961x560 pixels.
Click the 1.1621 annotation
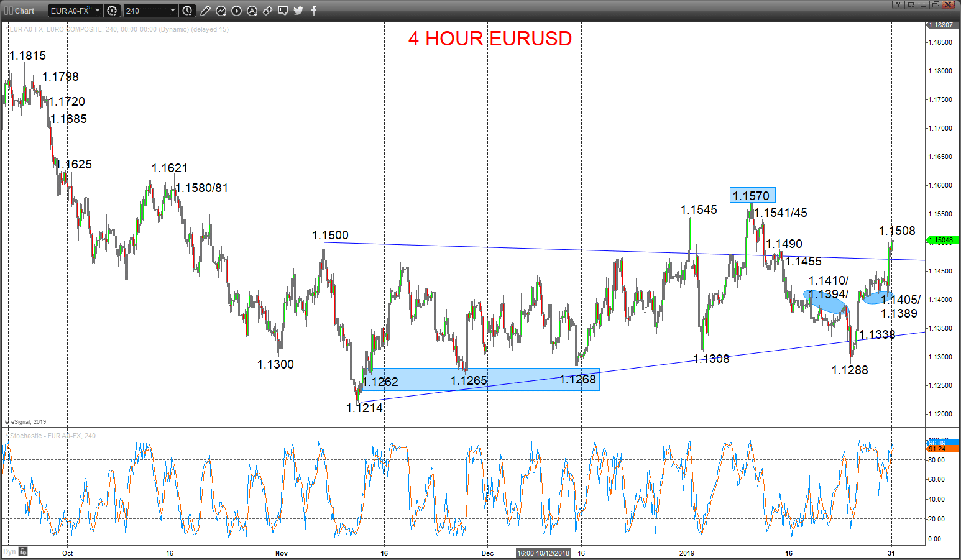coord(170,168)
